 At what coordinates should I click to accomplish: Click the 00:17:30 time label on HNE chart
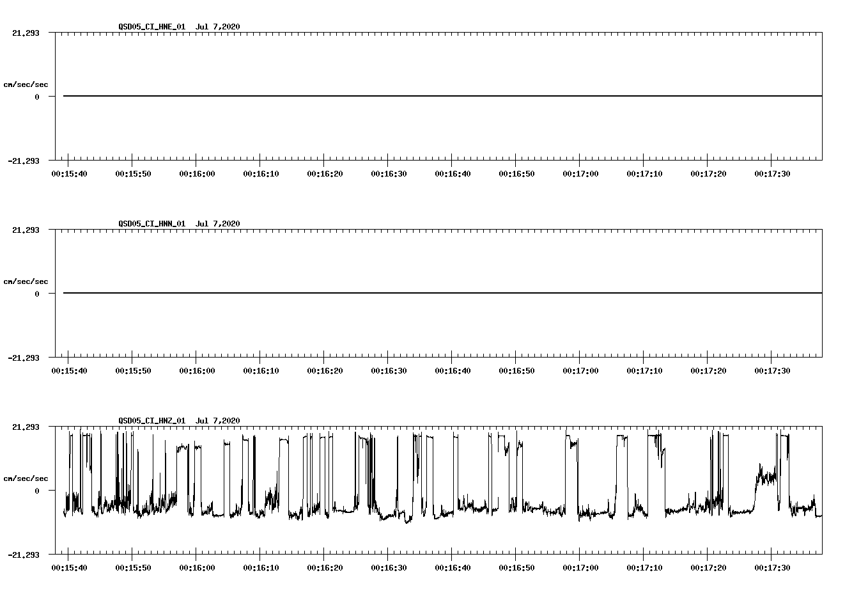tap(772, 174)
